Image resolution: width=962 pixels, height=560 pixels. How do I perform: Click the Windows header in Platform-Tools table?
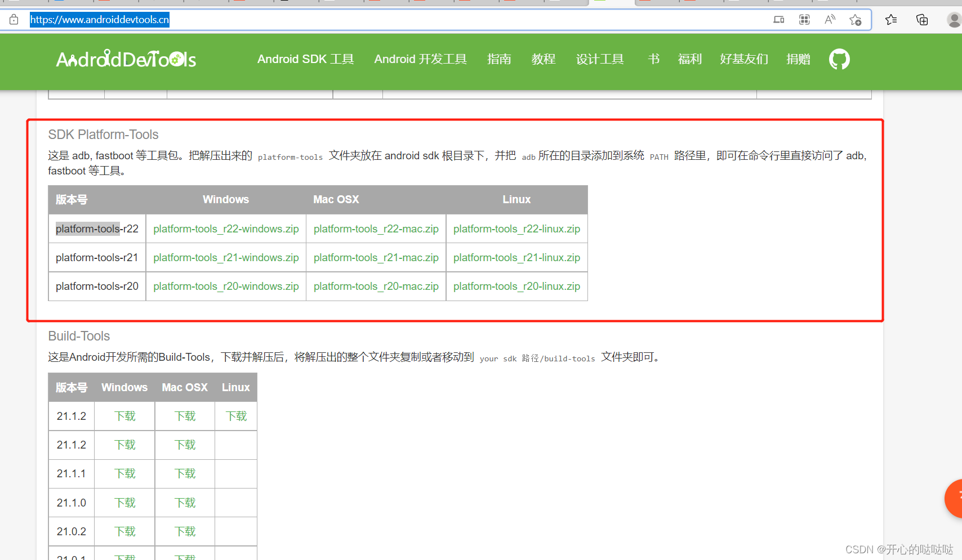tap(226, 200)
